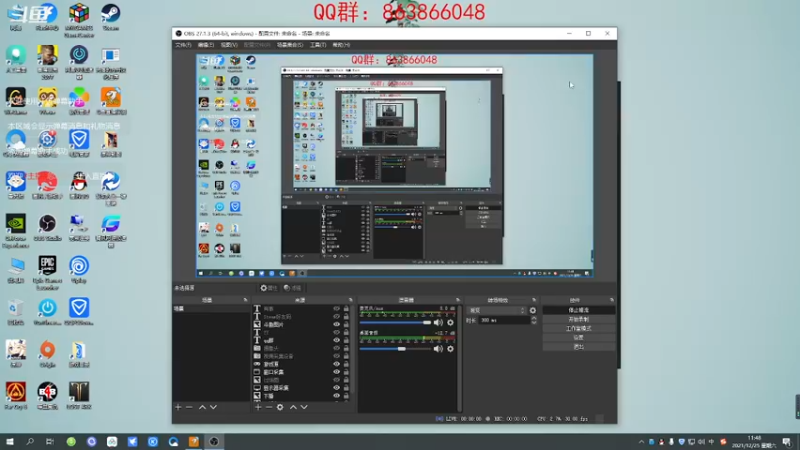Open 视图 (View) menu
800x450 pixels.
(x=229, y=45)
